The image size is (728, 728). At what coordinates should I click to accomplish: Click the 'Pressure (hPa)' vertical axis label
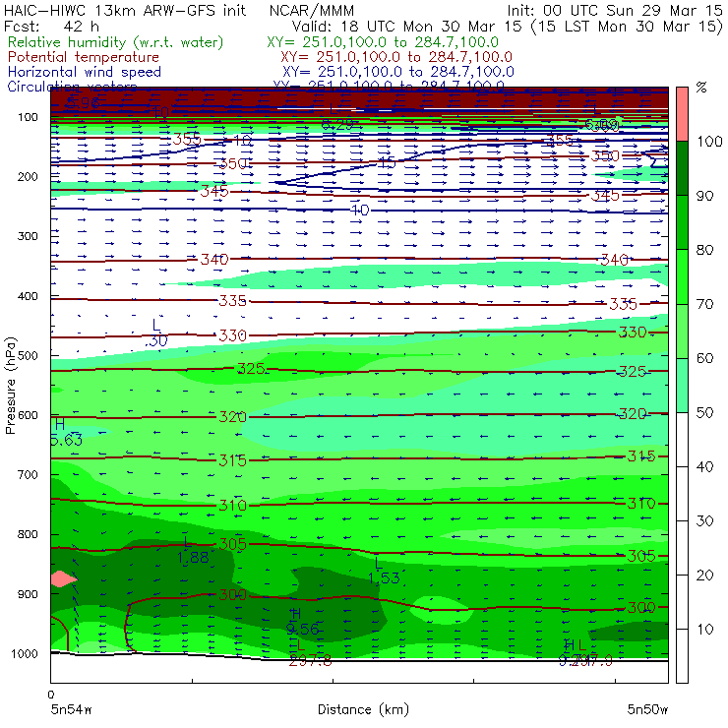point(10,386)
